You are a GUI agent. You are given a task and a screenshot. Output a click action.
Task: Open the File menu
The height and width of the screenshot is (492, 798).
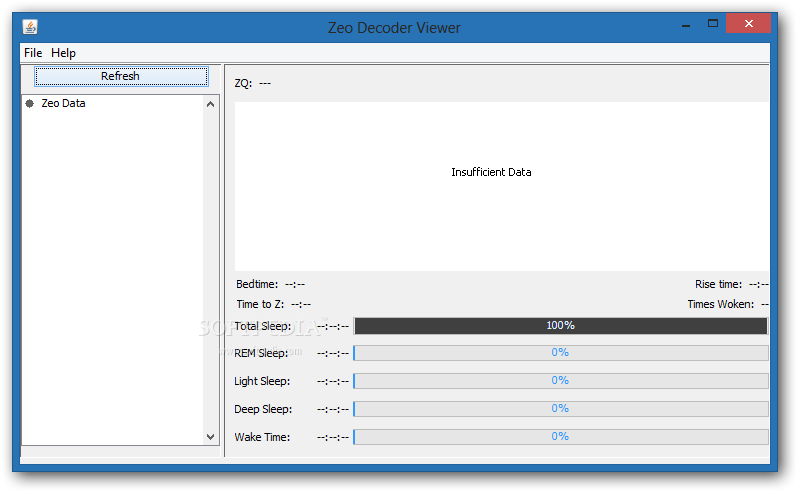[x=33, y=53]
